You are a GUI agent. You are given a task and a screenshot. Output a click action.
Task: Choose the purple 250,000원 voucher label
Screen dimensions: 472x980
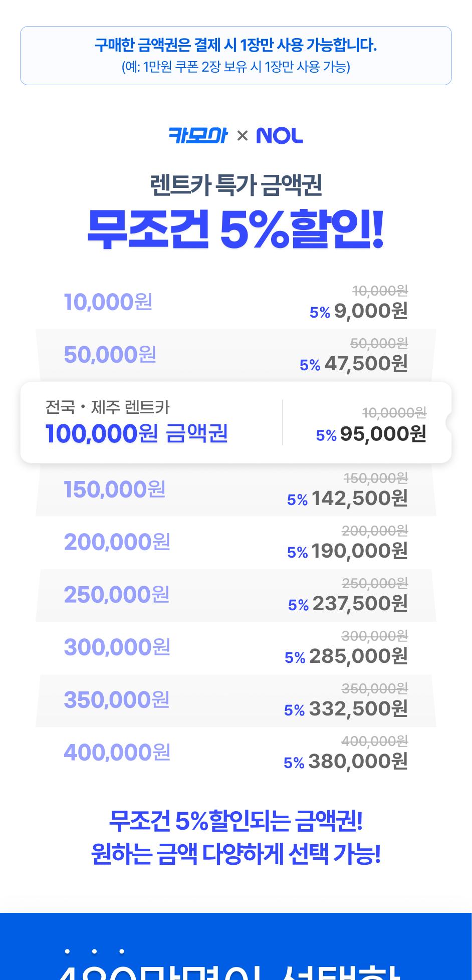tap(117, 595)
